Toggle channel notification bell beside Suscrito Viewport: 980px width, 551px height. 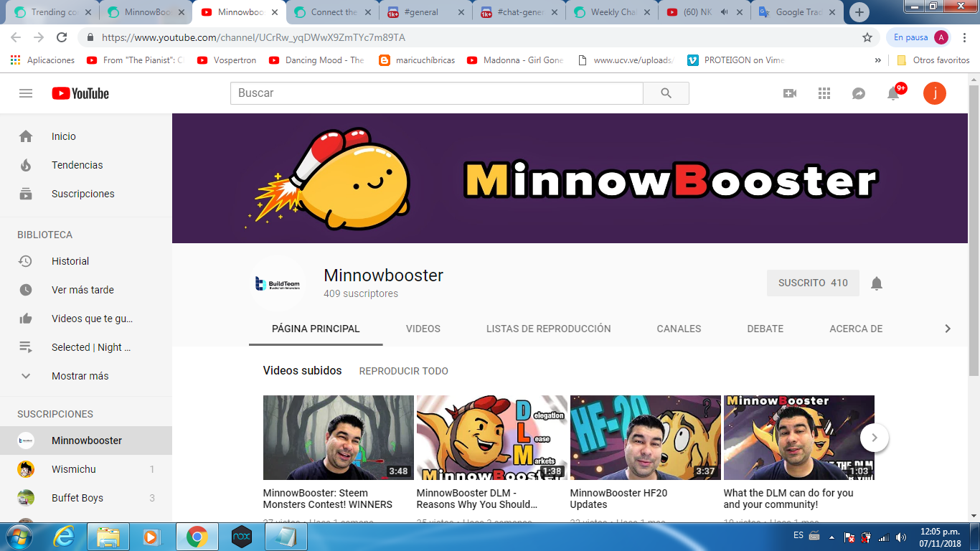click(x=876, y=283)
